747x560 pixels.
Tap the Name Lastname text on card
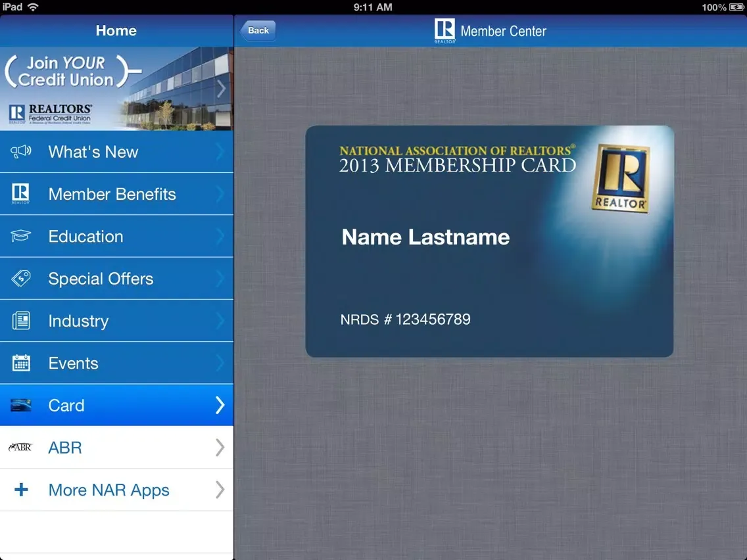425,237
